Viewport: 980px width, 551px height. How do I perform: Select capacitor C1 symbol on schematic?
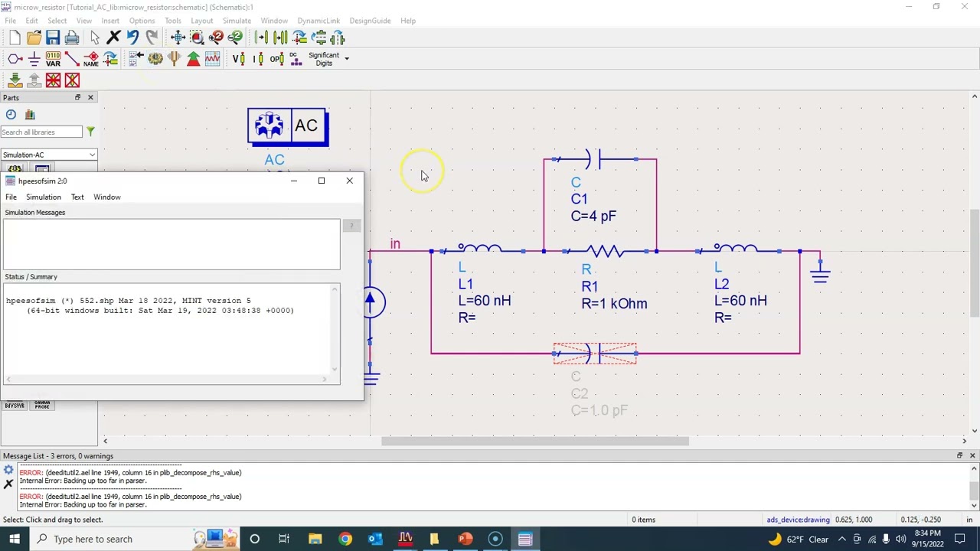point(595,159)
